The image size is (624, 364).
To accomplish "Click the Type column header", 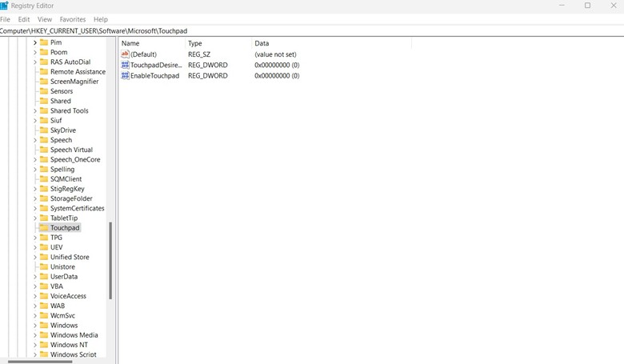I will 218,43.
